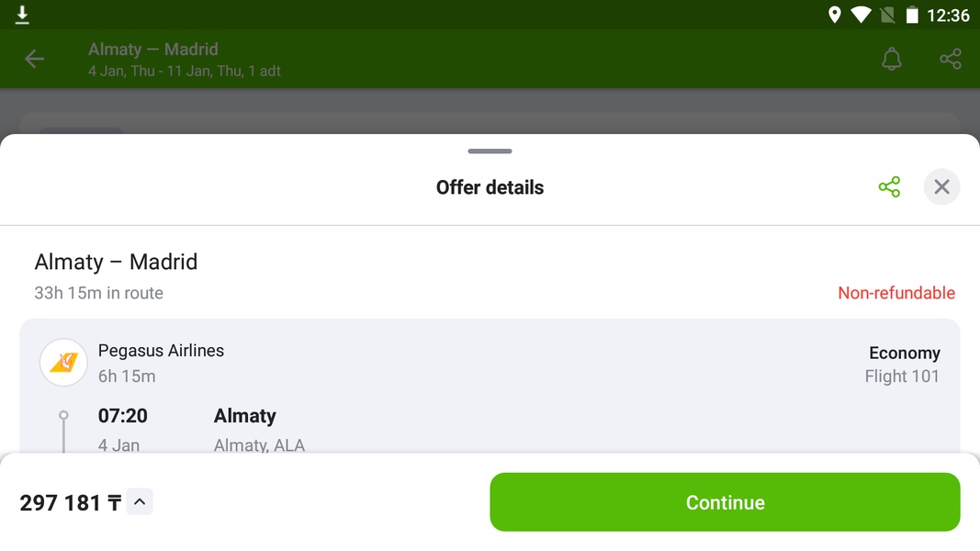
Task: Tap the Pegasus Airlines logo
Action: (63, 363)
